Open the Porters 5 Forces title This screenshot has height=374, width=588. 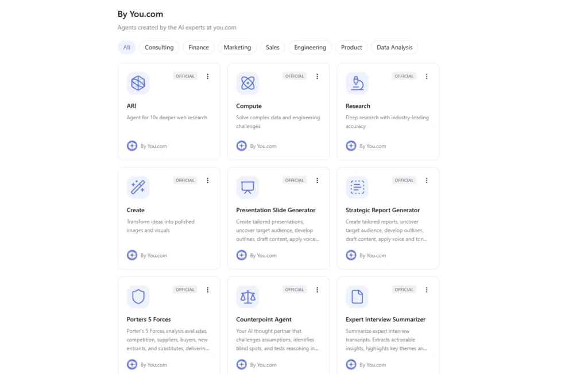point(149,320)
